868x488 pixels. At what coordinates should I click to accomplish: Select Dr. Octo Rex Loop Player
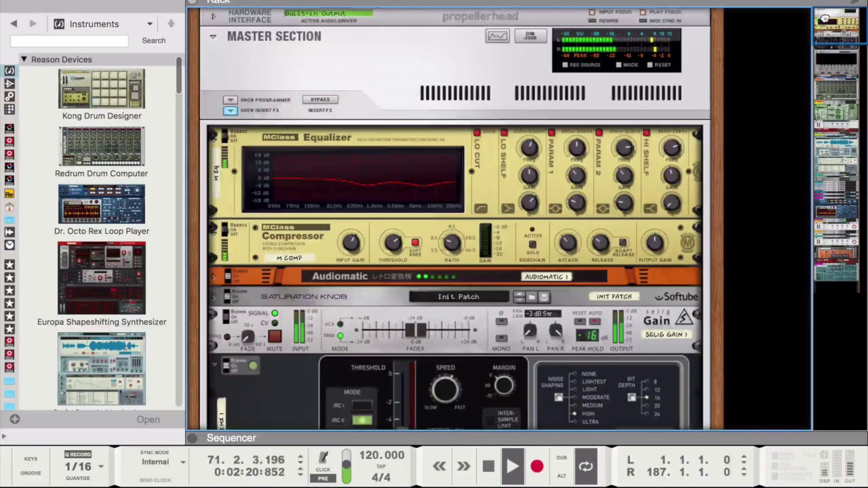click(x=102, y=210)
